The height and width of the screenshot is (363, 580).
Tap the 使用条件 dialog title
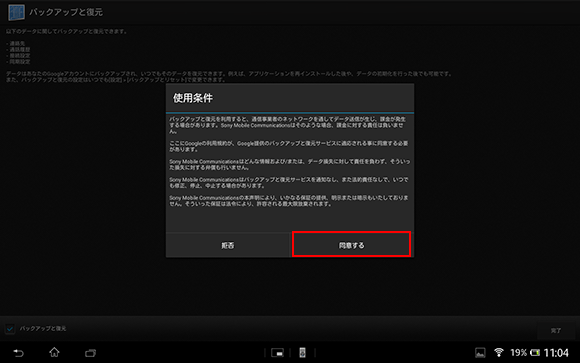(x=193, y=98)
